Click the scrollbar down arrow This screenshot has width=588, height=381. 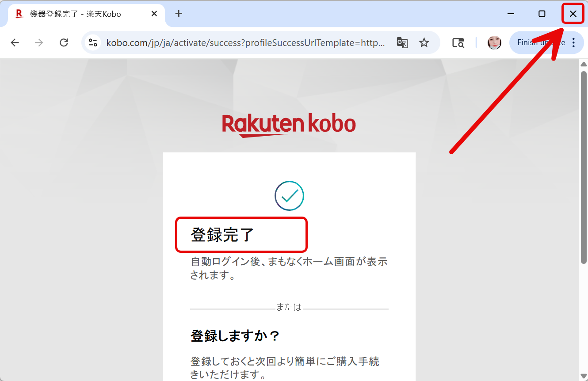[x=584, y=377]
